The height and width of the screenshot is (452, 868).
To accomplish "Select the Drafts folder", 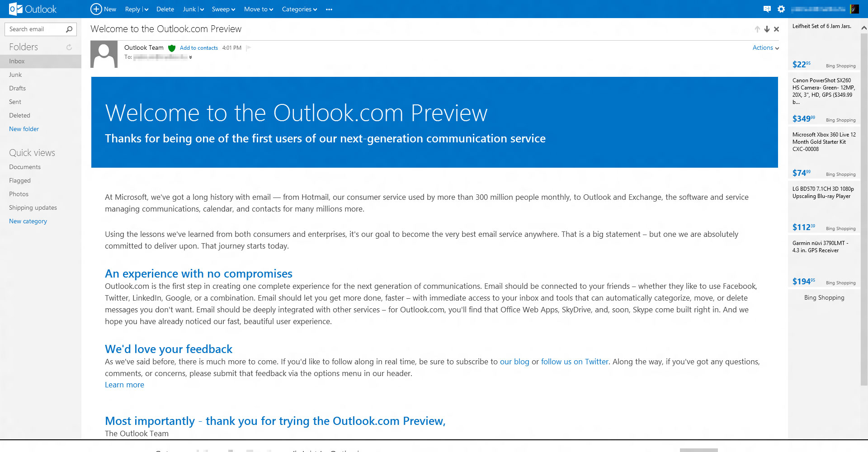I will [17, 89].
